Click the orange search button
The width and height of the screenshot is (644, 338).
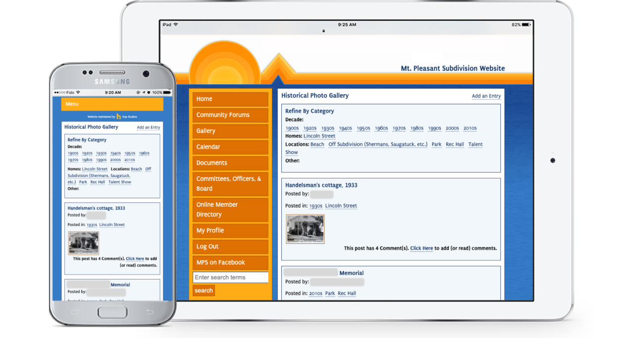point(204,291)
